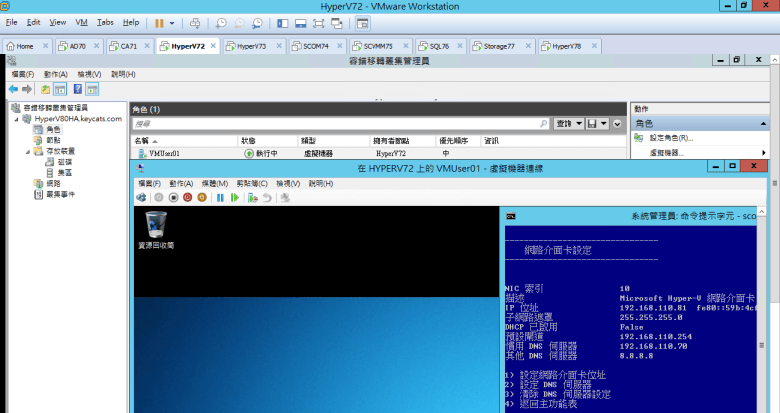Click the Ctrl+Alt+Del icon in the VM connection toolbar

tap(143, 198)
